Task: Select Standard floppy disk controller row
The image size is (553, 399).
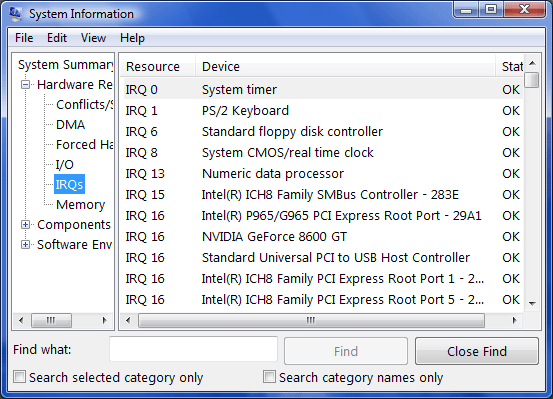Action: [322, 132]
